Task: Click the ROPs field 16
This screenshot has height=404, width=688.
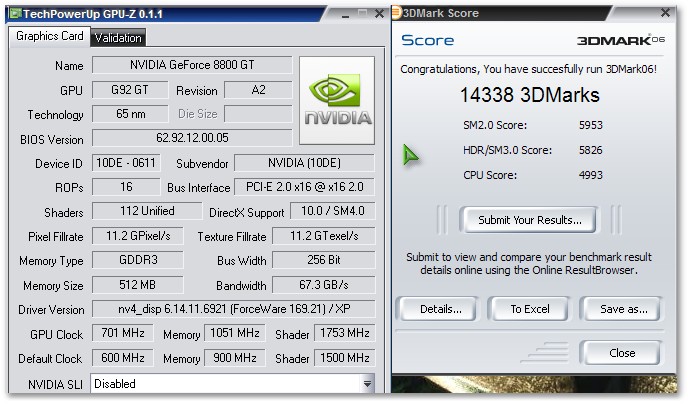Action: click(126, 187)
